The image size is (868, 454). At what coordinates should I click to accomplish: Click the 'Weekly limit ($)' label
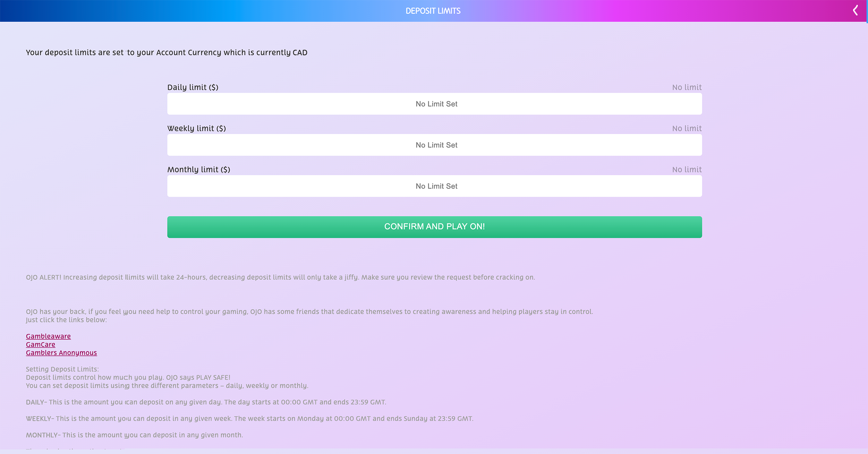(196, 128)
